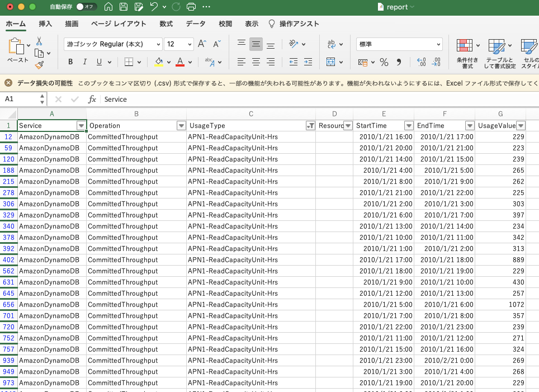Apply underline formatting with U

point(99,62)
